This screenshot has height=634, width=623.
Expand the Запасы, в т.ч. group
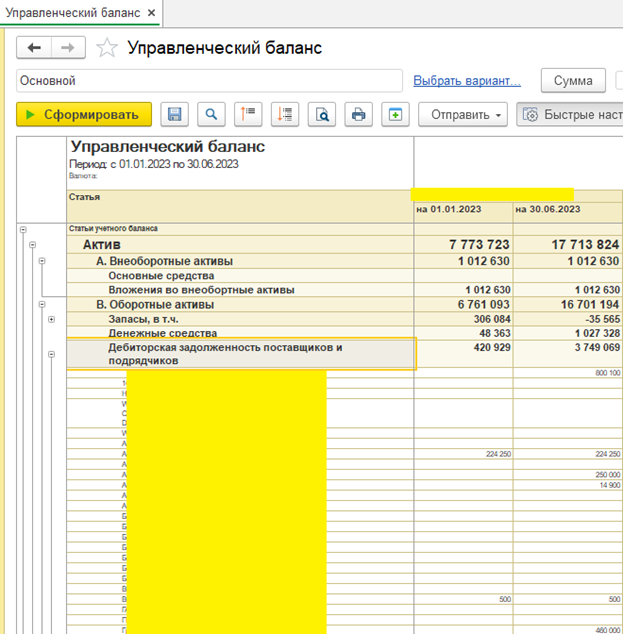51,319
